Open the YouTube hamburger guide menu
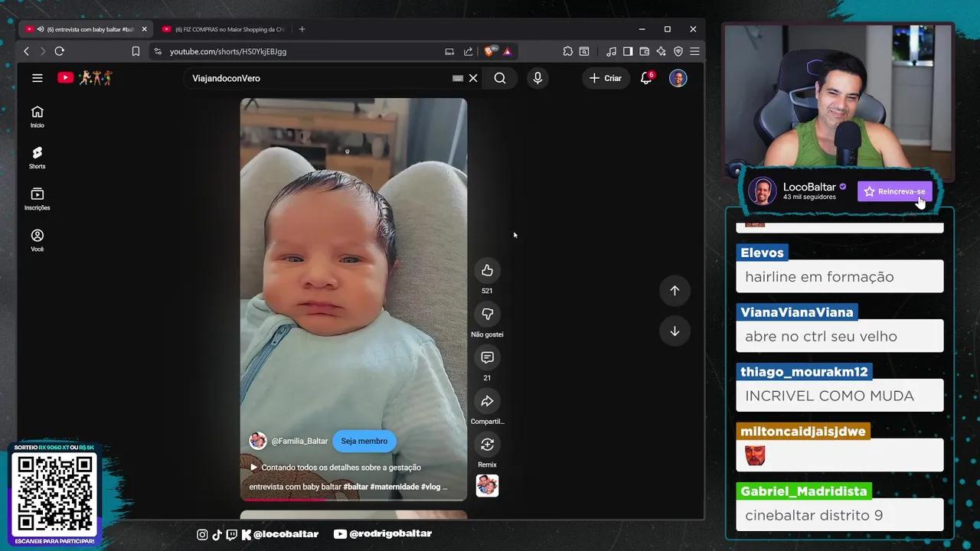This screenshot has height=551, width=980. (37, 78)
